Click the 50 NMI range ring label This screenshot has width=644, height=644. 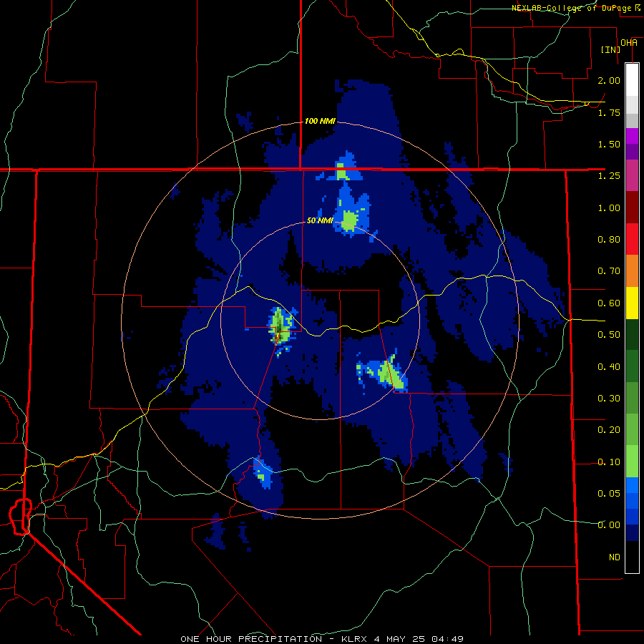click(320, 220)
